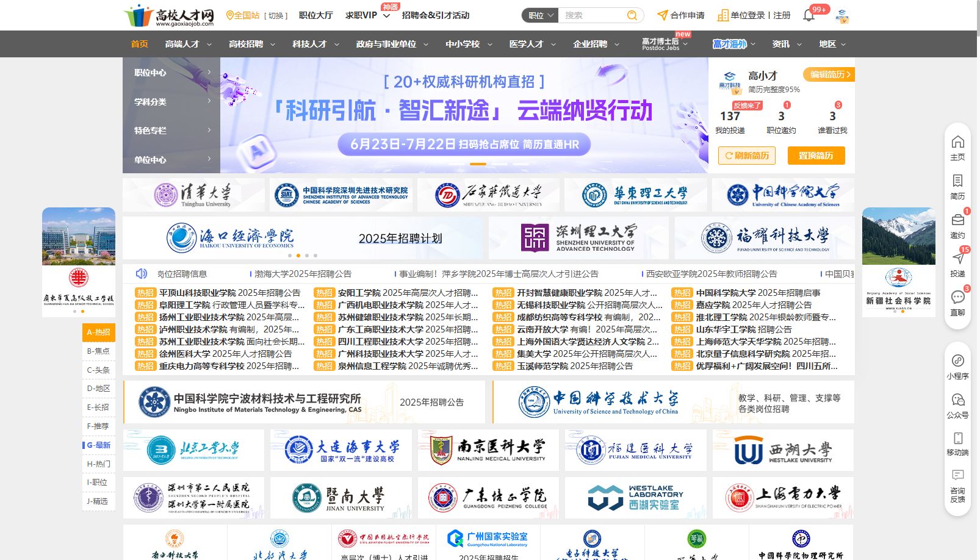
Task: Open 职位中心 side menu
Action: pos(171,73)
